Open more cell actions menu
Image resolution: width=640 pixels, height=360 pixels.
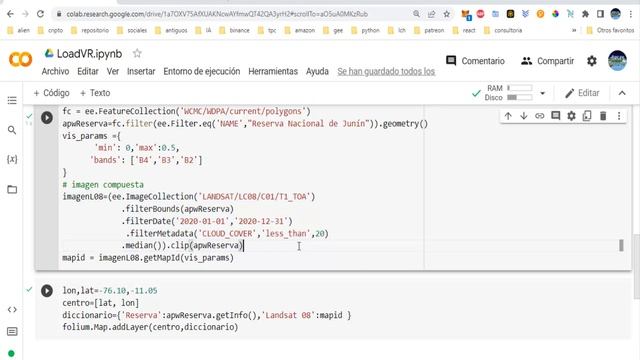619,116
